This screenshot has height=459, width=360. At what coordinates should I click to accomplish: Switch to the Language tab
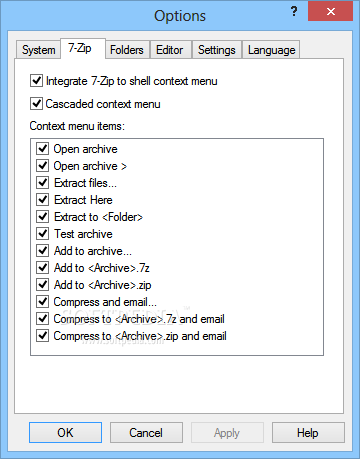coord(271,50)
